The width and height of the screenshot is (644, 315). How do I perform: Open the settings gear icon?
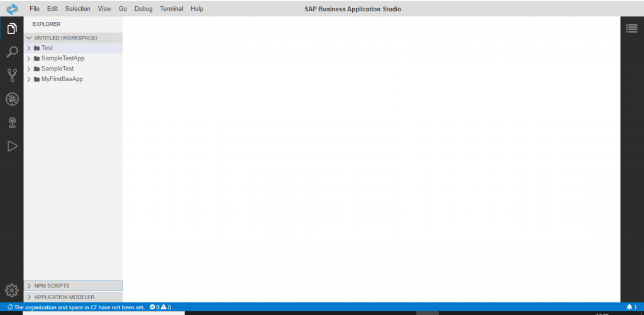tap(12, 290)
